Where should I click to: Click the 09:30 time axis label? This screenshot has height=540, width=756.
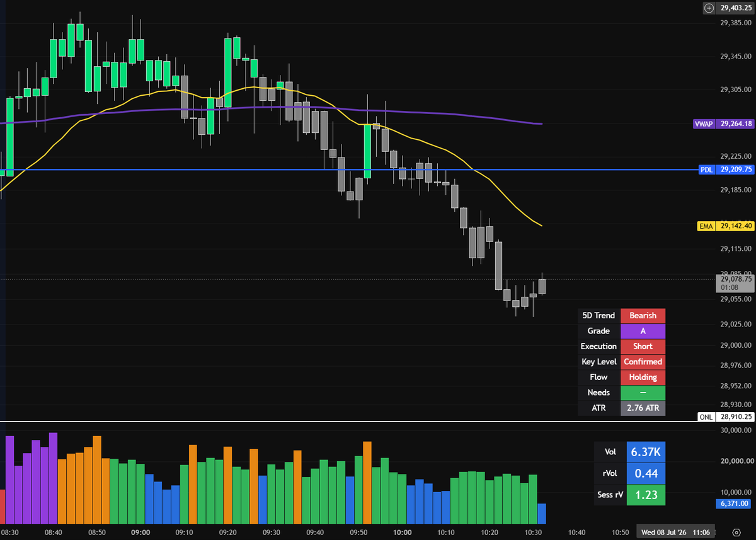[x=272, y=532]
